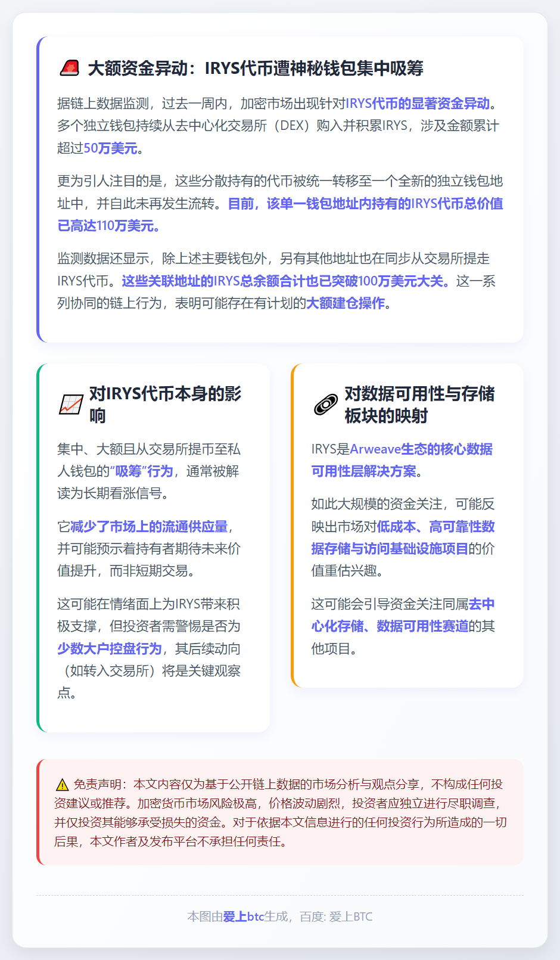This screenshot has height=960, width=560.
Task: Click highlighted '少数大户控盘行为'
Action: [x=110, y=649]
